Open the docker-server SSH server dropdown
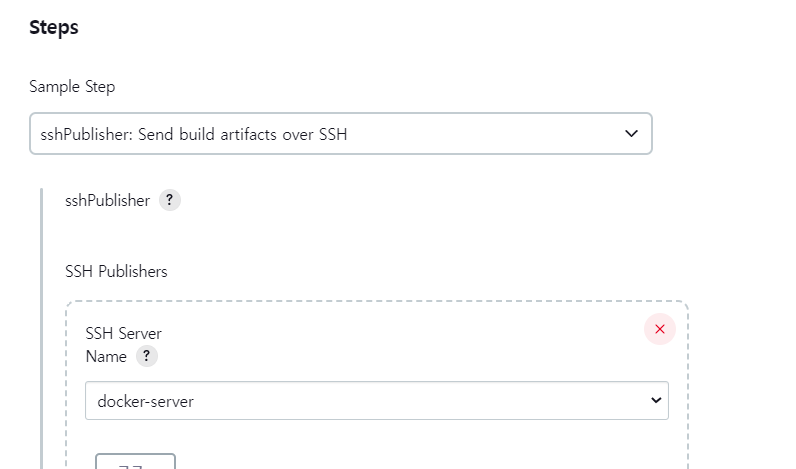 click(x=377, y=400)
